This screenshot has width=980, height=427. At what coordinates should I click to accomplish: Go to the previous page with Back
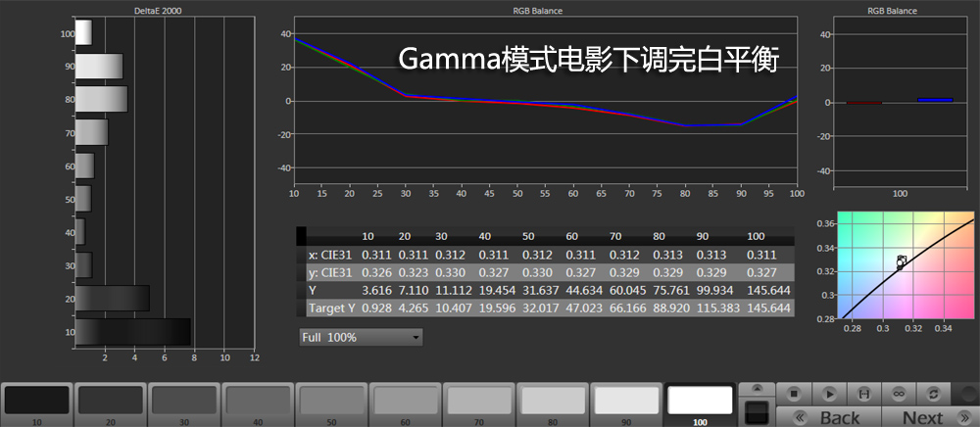[829, 417]
